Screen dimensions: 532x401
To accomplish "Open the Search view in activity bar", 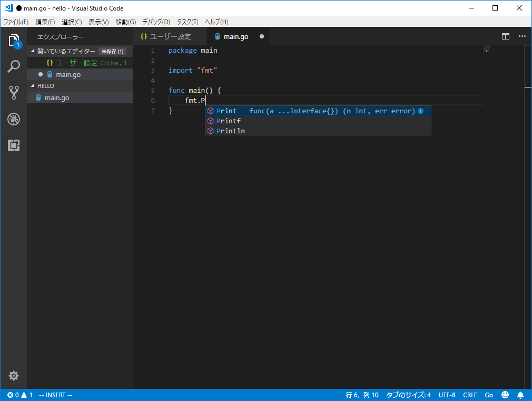I will (14, 66).
